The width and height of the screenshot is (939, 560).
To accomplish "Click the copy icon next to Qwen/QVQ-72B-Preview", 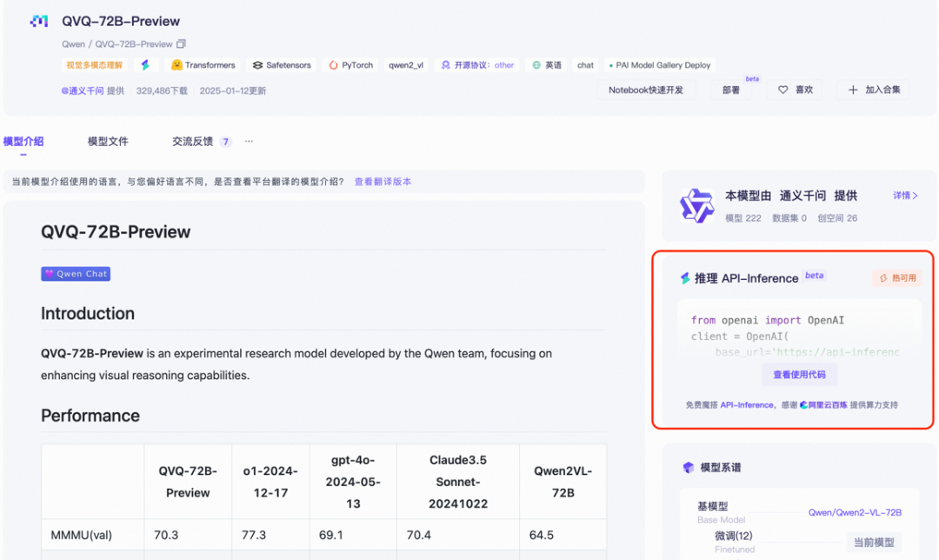I will (181, 43).
